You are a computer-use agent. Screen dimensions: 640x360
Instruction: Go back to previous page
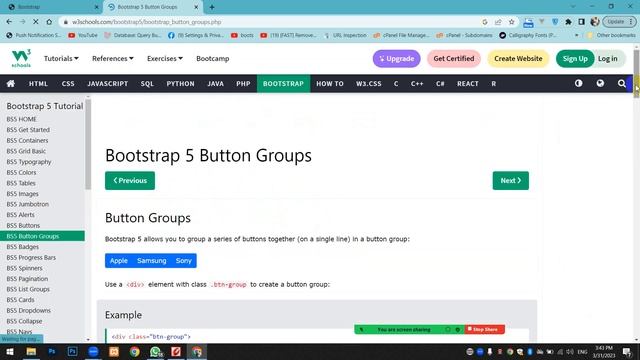click(x=9, y=22)
